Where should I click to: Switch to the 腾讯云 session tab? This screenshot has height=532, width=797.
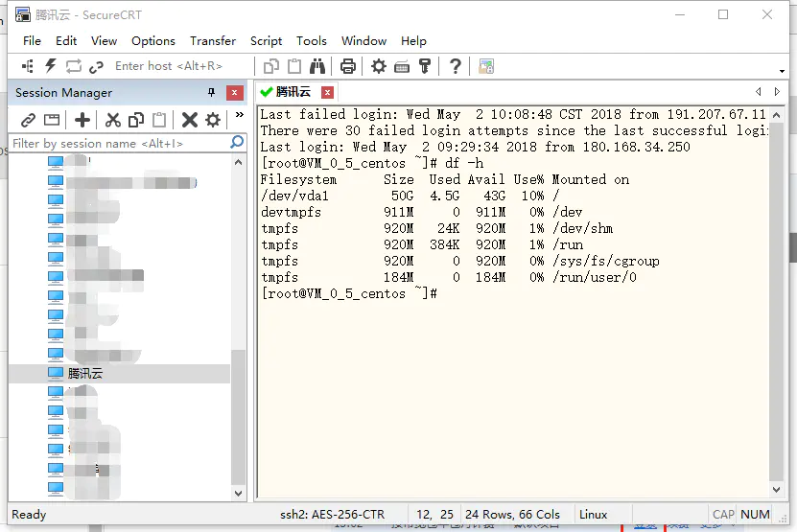[x=293, y=92]
